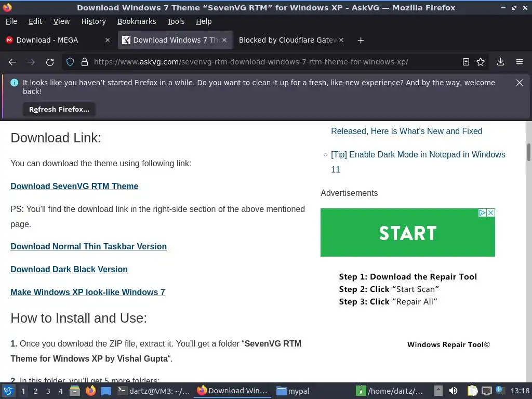Viewport: 532px width, 399px height.
Task: Click the taskbar clock showing 13:18
Action: (x=520, y=391)
